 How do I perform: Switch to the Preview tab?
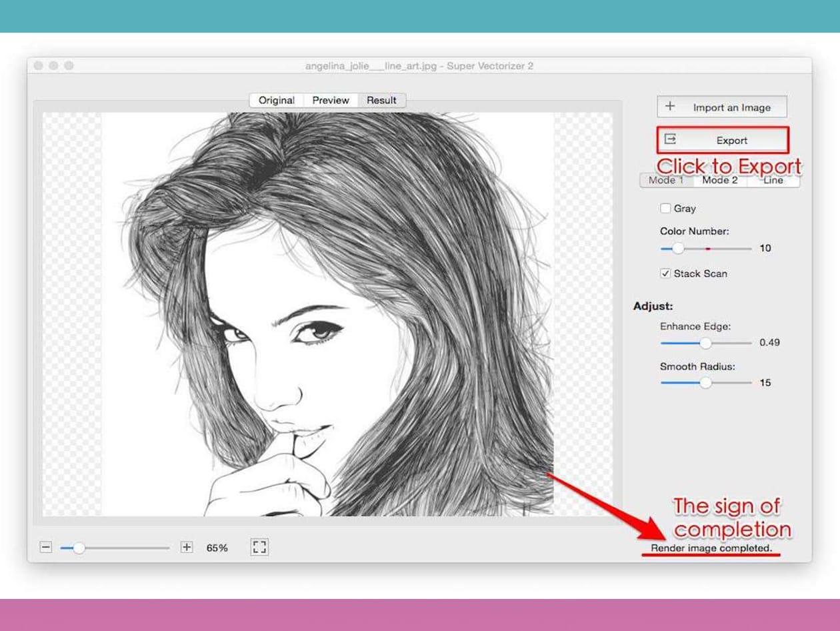pyautogui.click(x=331, y=100)
